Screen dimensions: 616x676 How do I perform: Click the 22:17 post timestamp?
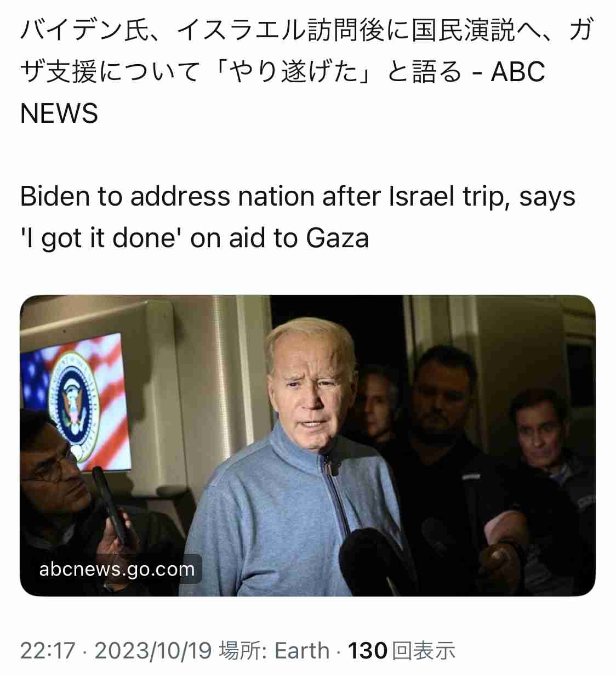coord(48,651)
